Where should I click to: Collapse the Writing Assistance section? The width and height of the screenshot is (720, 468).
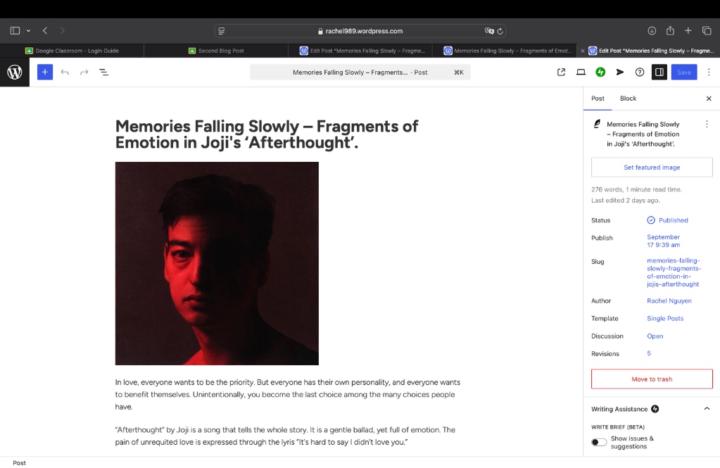707,408
